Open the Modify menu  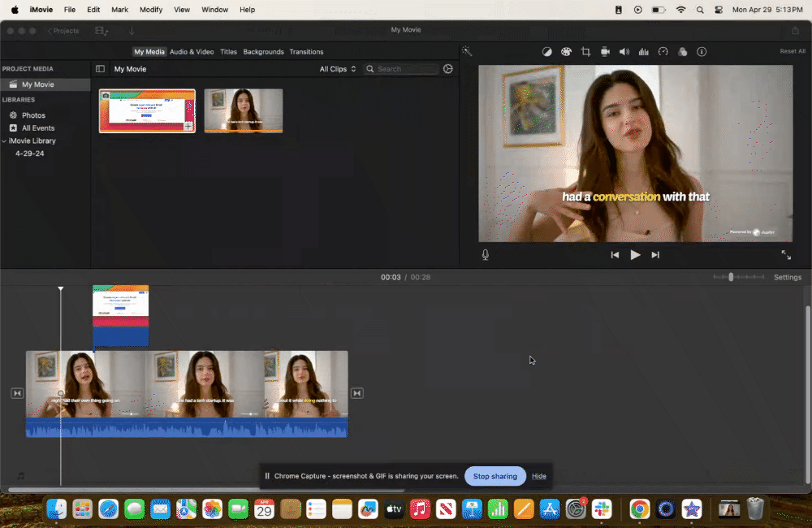(151, 9)
